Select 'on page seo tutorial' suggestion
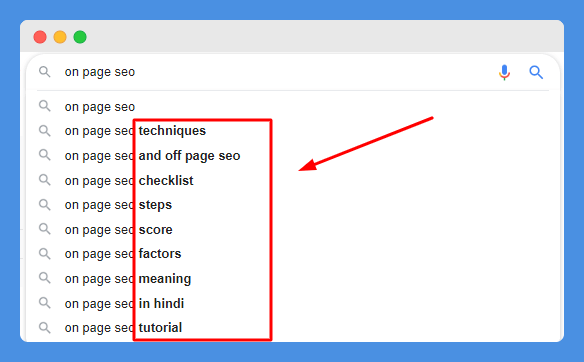 (123, 328)
